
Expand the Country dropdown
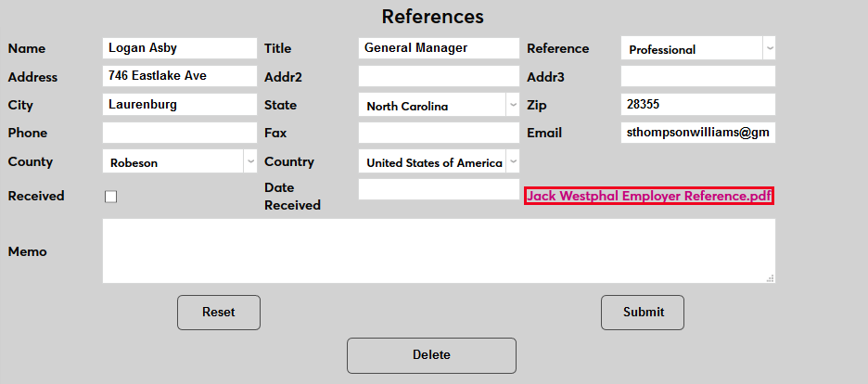(439, 162)
